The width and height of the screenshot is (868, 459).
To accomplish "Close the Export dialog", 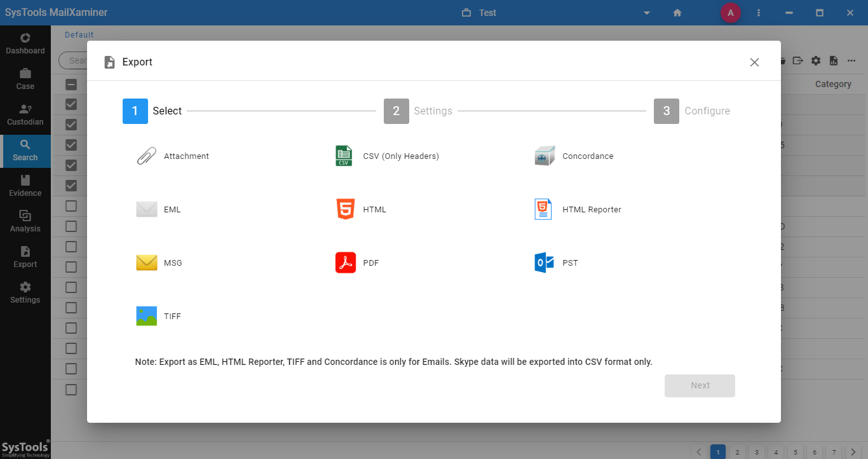I will coord(754,62).
